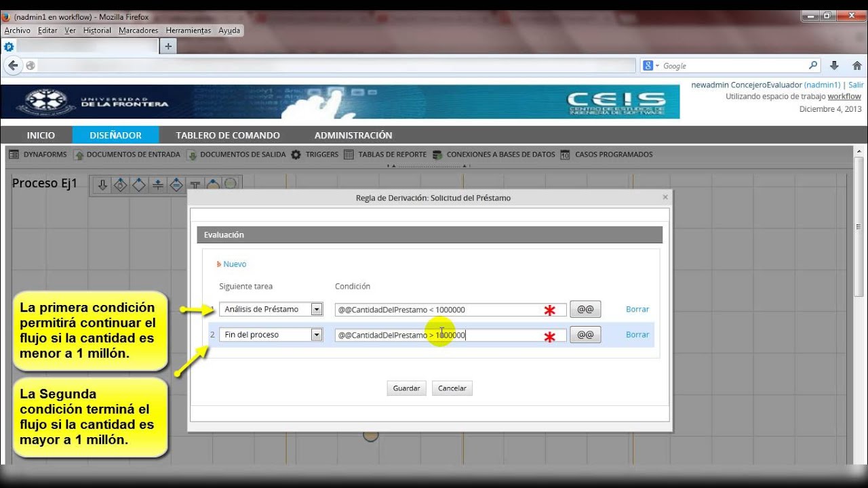Select the plain diamond evaluation routing tool
868x488 pixels.
click(x=139, y=184)
